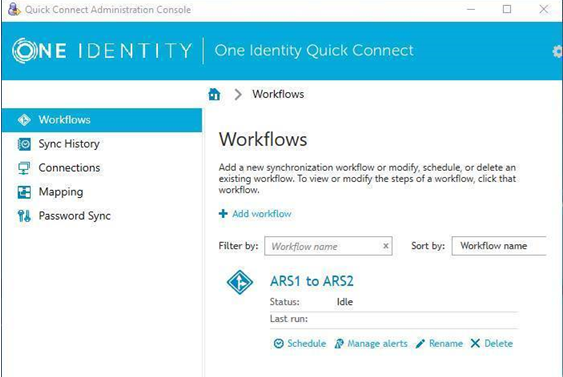Click the Delete X icon
Viewport: 563px width, 377px height.
tap(475, 344)
